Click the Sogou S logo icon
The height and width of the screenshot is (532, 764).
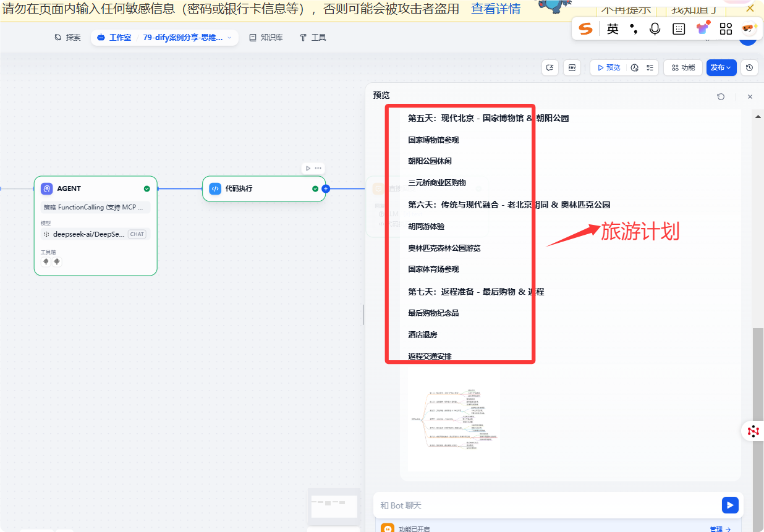pos(585,28)
